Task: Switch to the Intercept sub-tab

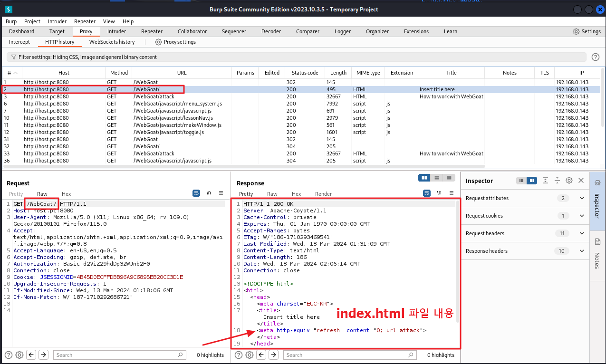Action: [x=19, y=42]
